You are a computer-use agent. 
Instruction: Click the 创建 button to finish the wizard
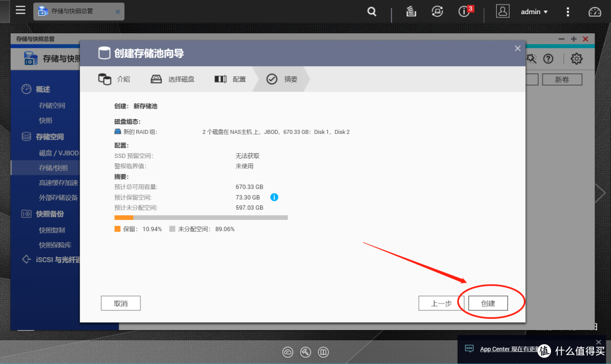(x=488, y=303)
